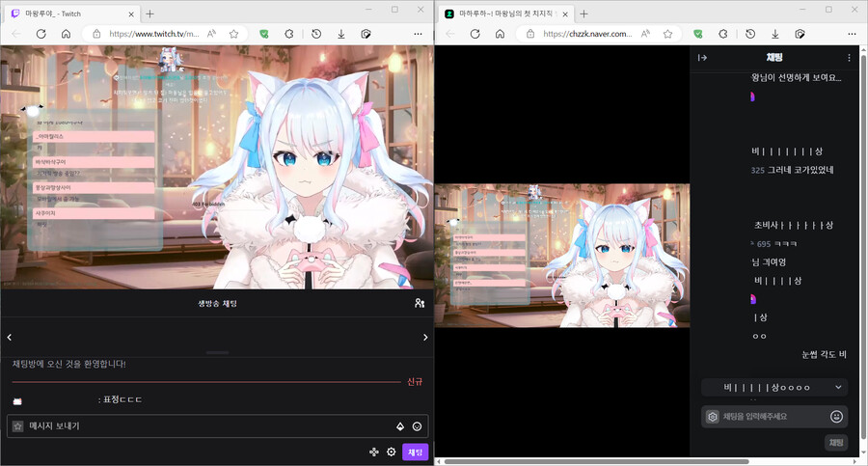Screen dimensions: 868x466
Task: Open new tab in Twitch window
Action: click(150, 14)
